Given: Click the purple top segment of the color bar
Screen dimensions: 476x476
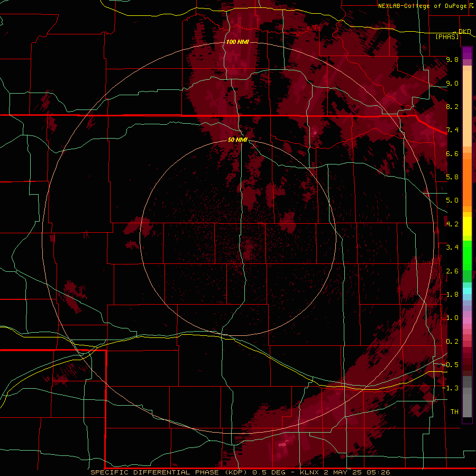Looking at the screenshot, I should click(x=467, y=53).
